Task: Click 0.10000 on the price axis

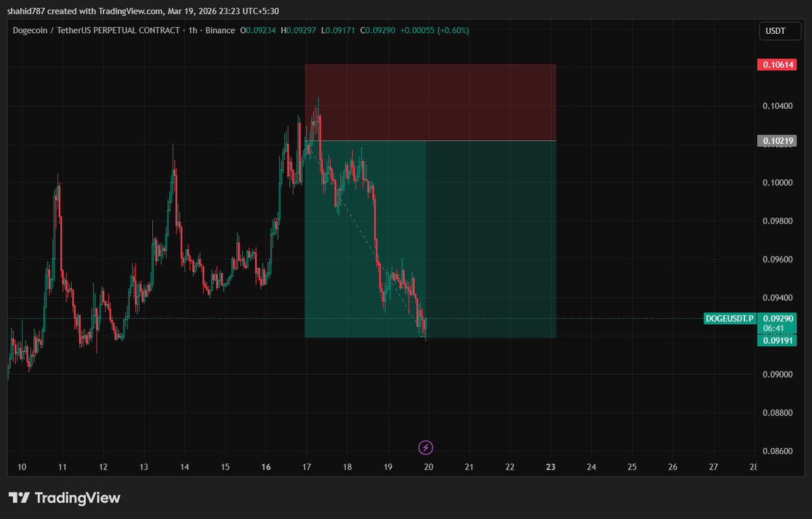Action: pos(776,183)
